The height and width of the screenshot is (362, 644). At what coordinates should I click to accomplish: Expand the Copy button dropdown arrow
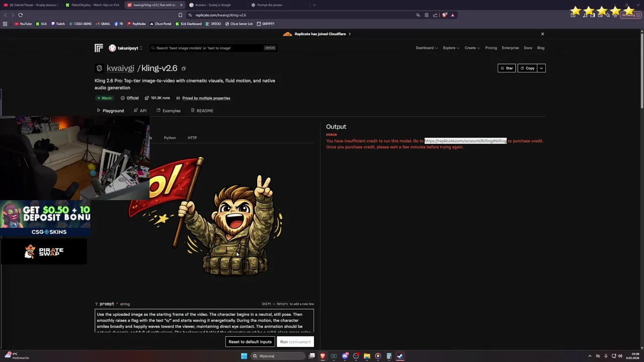(541, 68)
